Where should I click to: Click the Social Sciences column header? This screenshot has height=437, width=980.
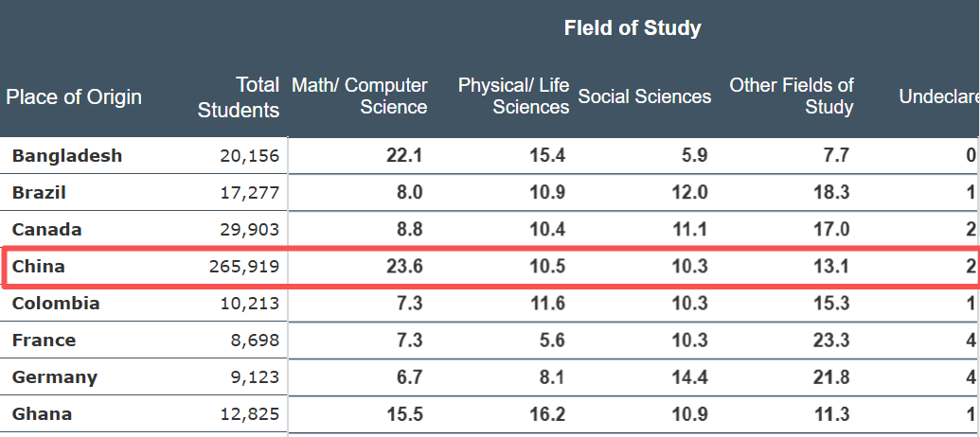644,96
